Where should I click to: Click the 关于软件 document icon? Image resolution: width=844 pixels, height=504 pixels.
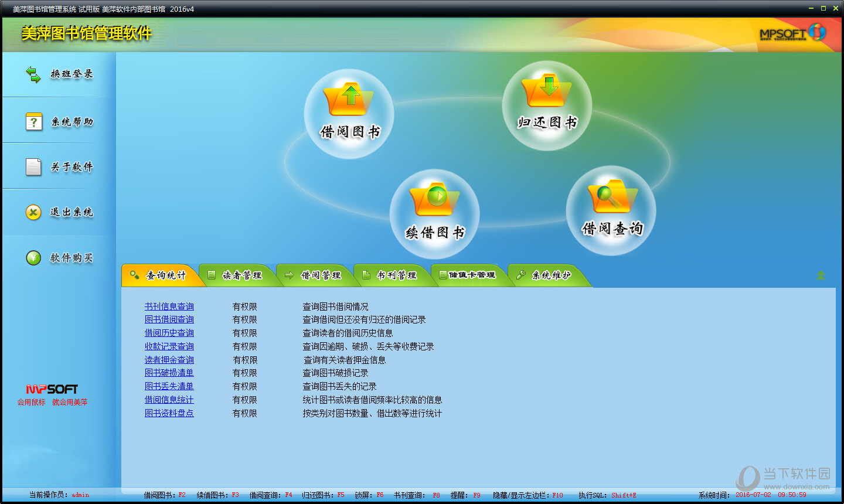(33, 167)
